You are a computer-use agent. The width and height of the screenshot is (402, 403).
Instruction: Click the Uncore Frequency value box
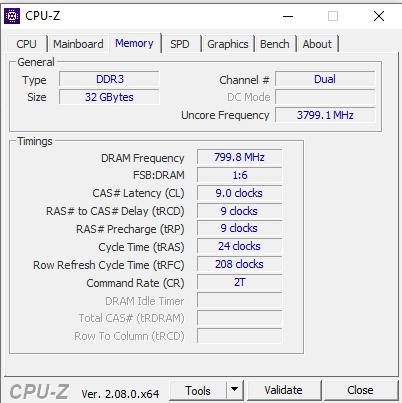pos(325,115)
